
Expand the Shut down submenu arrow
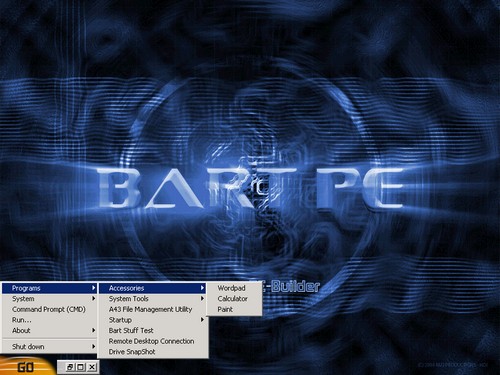[x=94, y=347]
